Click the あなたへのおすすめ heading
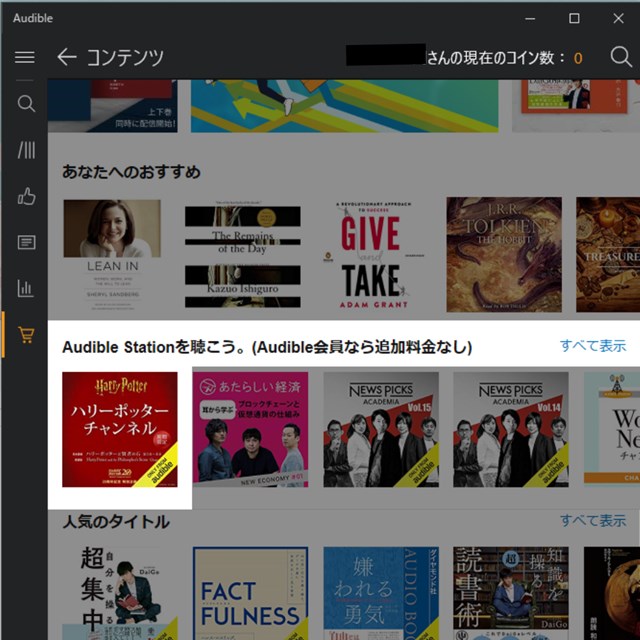This screenshot has width=640, height=640. [x=131, y=172]
